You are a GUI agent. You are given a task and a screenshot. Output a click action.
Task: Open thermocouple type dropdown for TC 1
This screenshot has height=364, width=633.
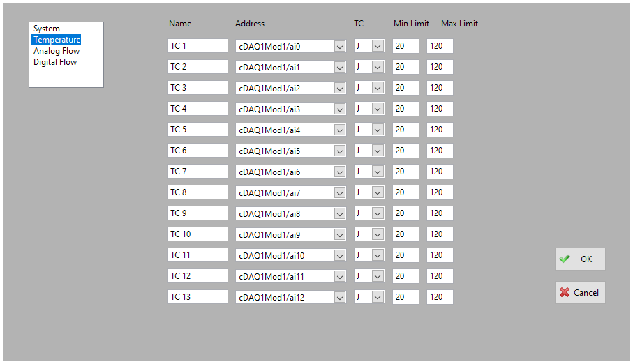pyautogui.click(x=378, y=46)
